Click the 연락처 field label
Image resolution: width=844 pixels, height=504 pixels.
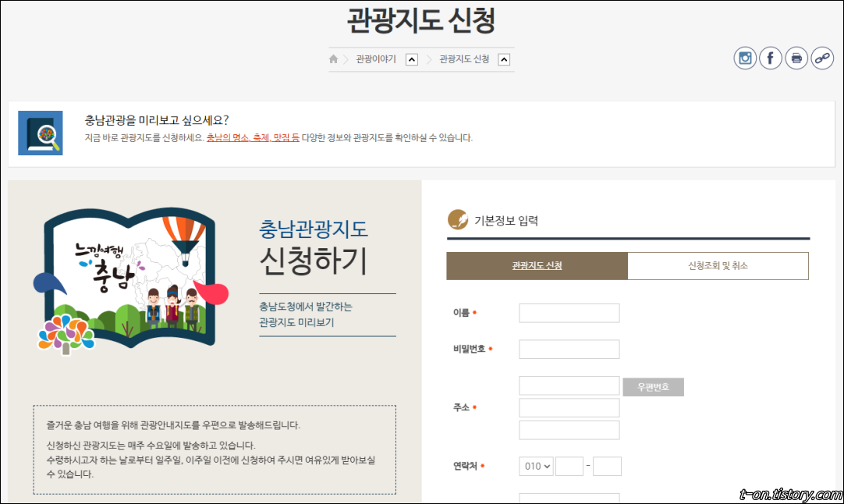465,467
